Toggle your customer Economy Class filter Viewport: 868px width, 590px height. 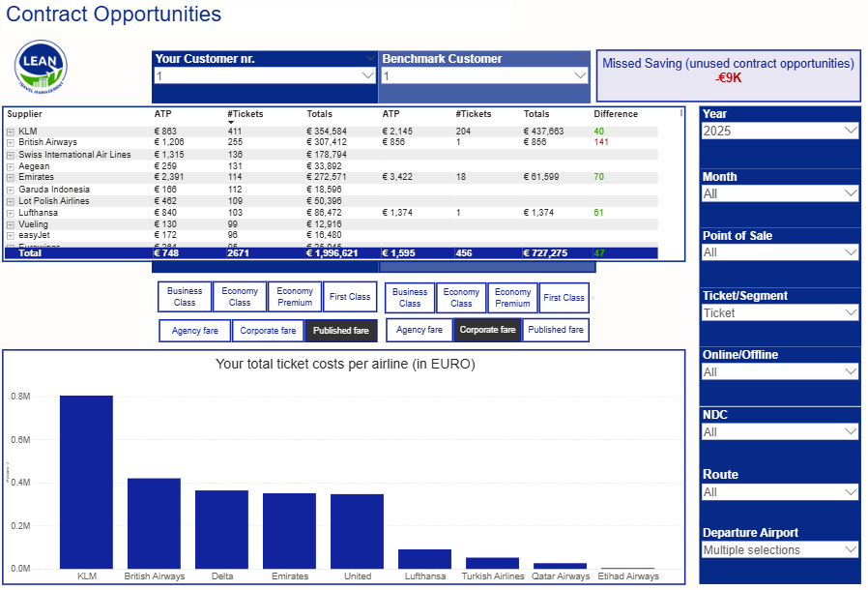pyautogui.click(x=240, y=296)
